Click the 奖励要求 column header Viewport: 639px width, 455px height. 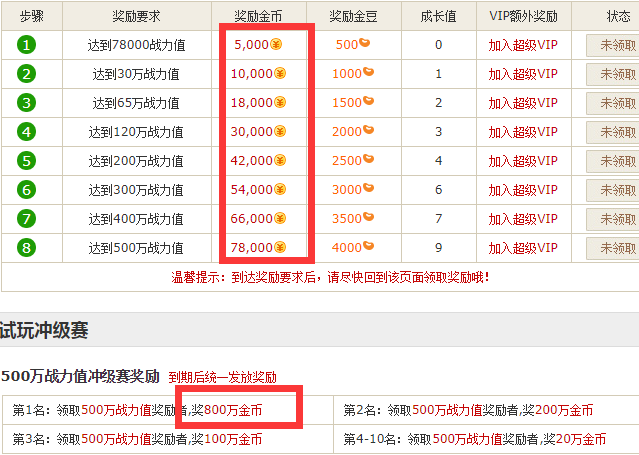tap(137, 16)
